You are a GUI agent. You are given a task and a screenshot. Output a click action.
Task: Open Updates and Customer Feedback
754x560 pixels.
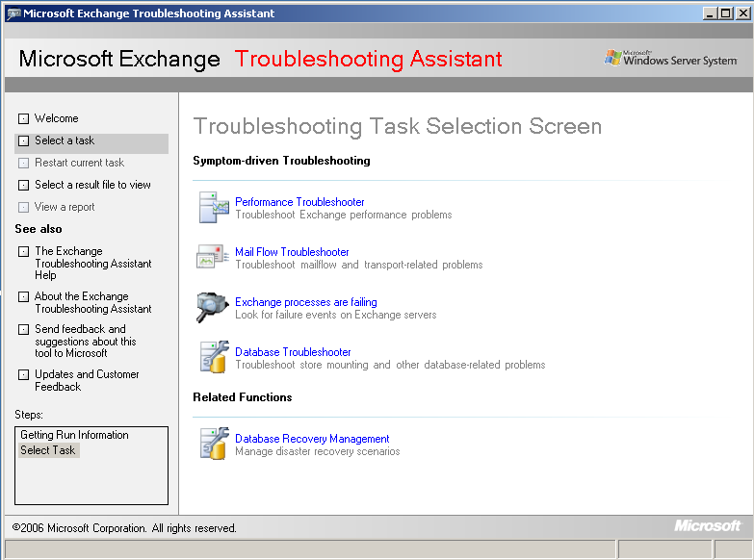pyautogui.click(x=87, y=380)
